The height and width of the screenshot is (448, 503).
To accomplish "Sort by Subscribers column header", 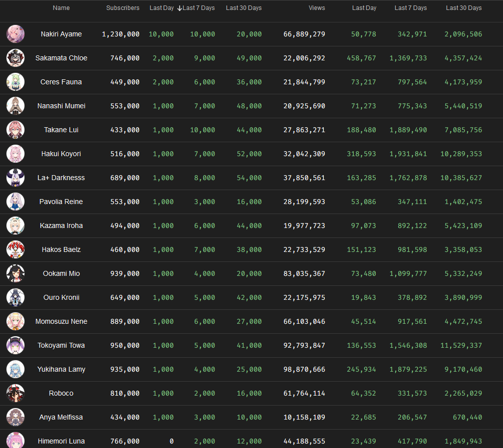I will point(123,7).
